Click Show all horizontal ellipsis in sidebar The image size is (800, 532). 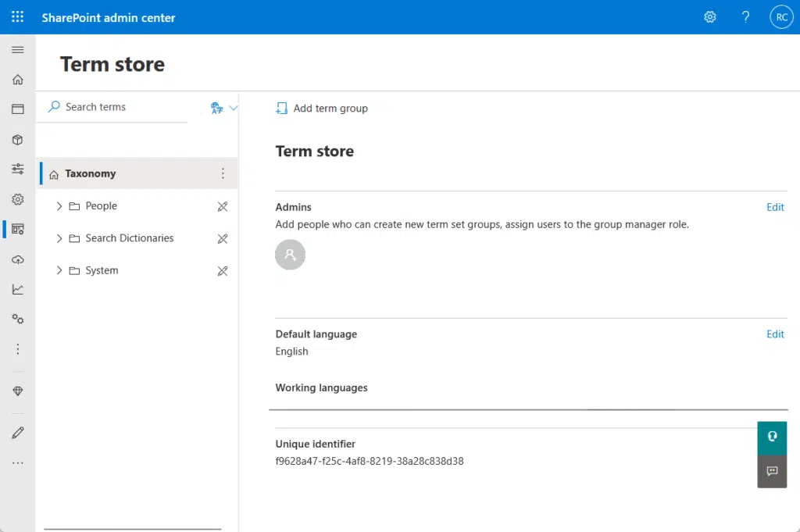[18, 463]
